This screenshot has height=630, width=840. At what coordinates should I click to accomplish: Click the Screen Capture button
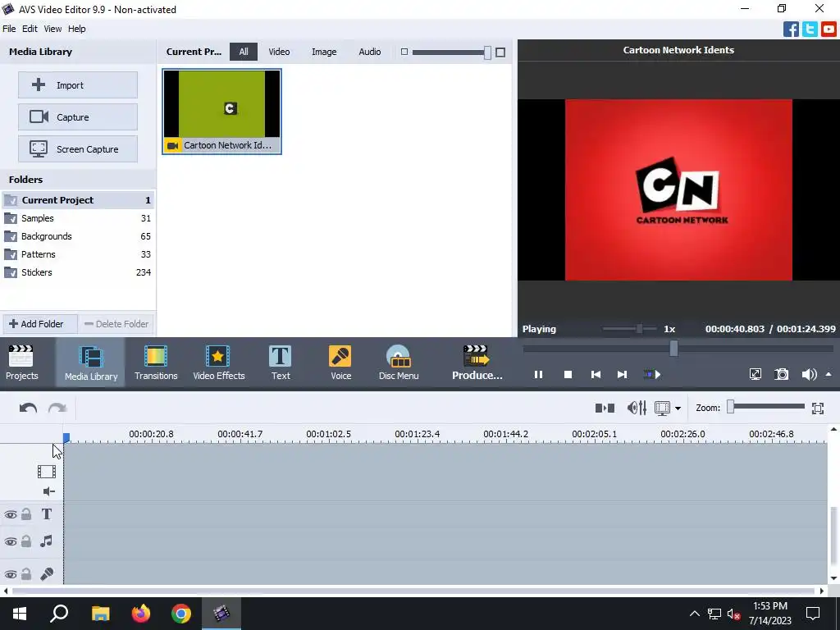(78, 149)
